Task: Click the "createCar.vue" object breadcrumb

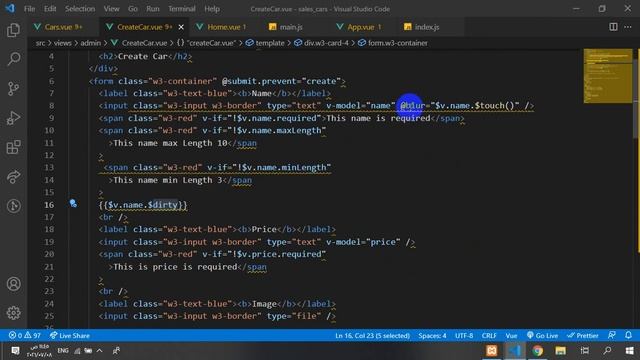Action: [x=206, y=43]
